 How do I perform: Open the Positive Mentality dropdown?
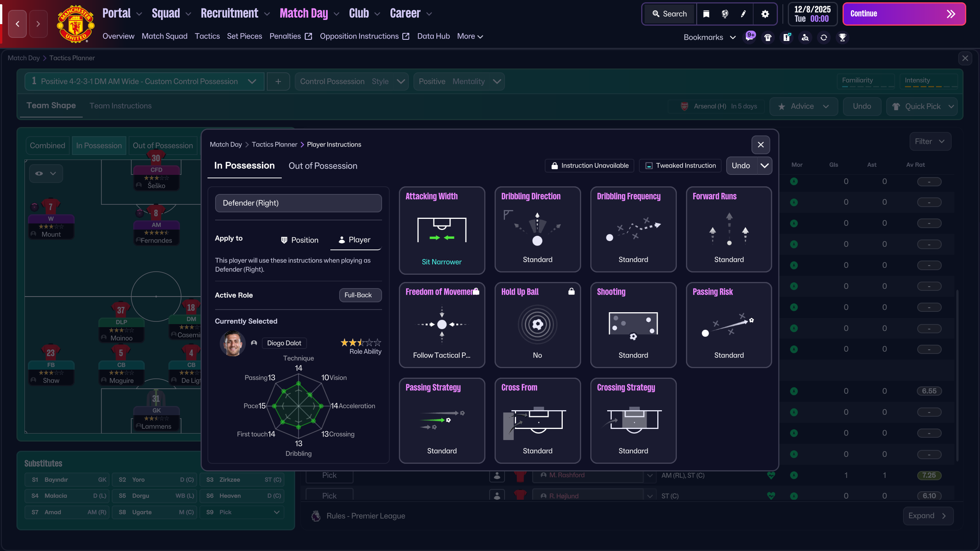pyautogui.click(x=459, y=82)
